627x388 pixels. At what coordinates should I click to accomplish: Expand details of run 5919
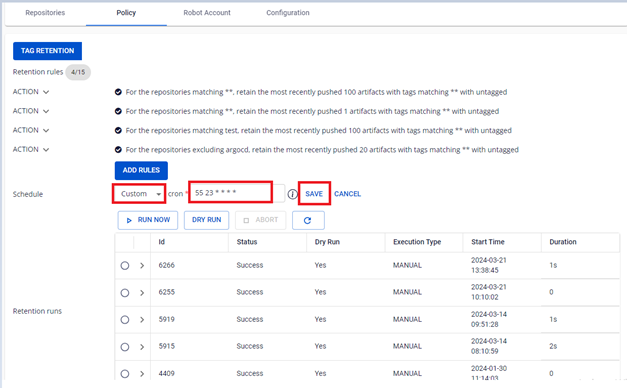click(142, 320)
